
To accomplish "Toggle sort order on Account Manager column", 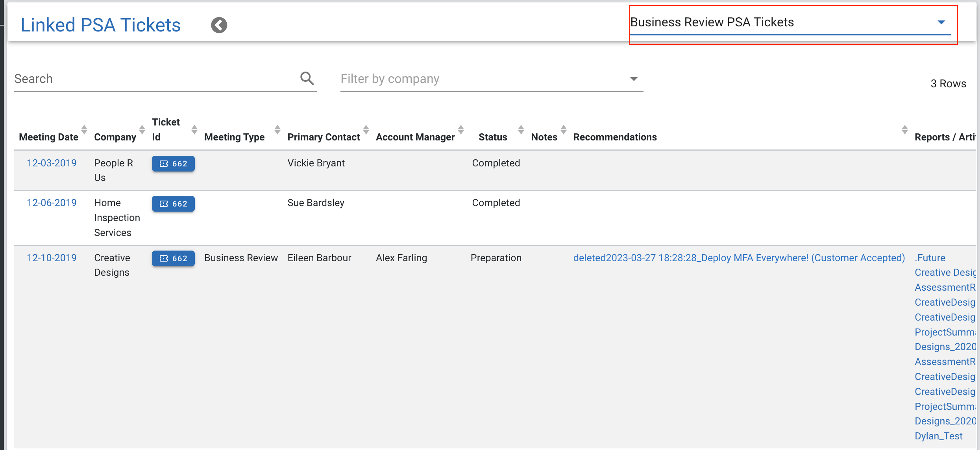I will (460, 130).
